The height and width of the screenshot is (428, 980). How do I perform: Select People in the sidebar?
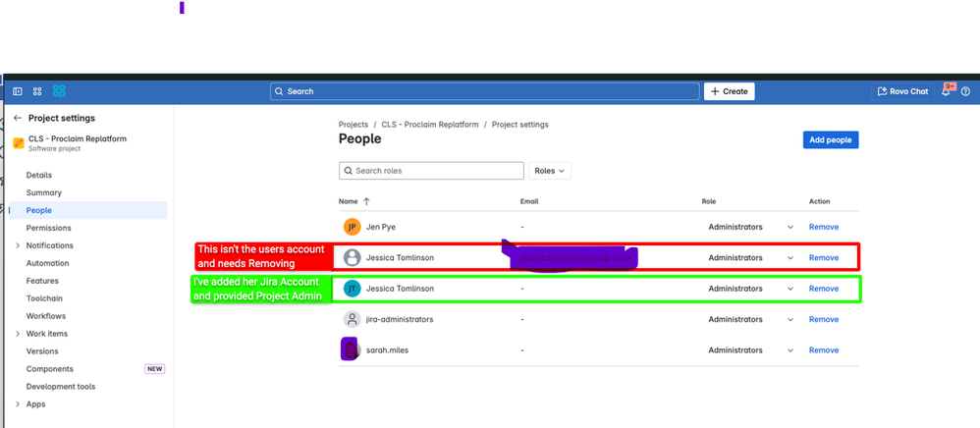88,210
